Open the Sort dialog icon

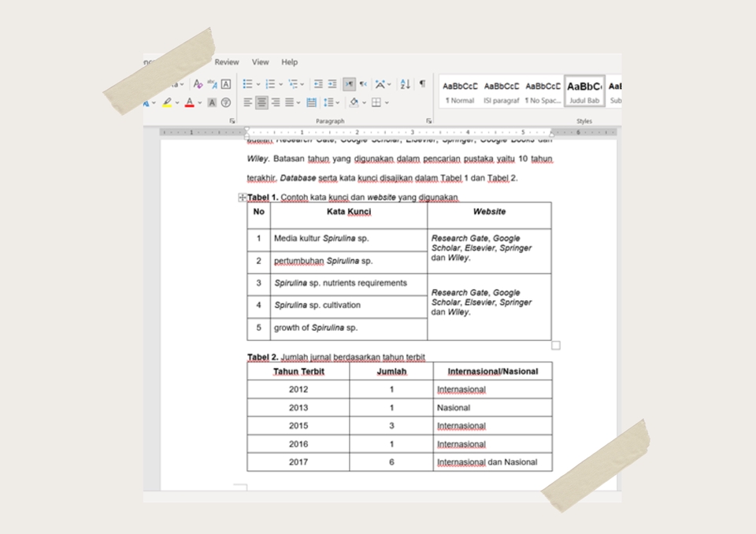click(404, 83)
